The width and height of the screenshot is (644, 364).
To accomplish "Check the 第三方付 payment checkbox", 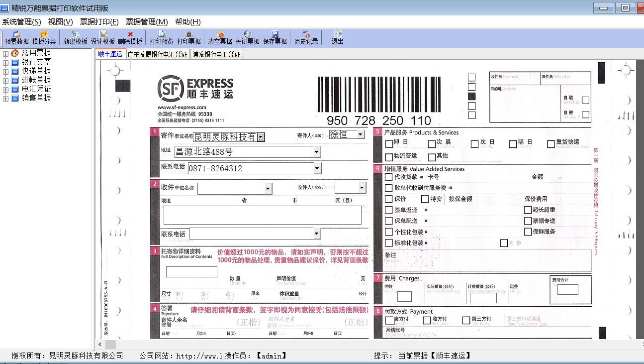I will tap(466, 320).
